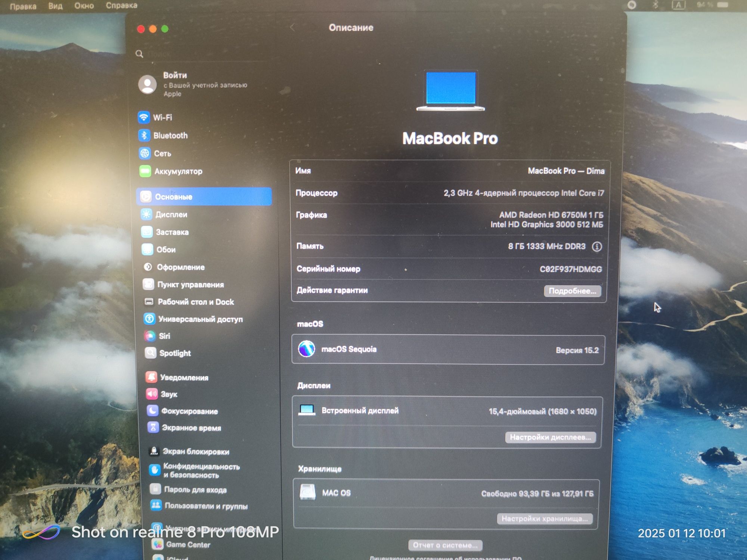Open Уведомления notifications settings
747x560 pixels.
177,377
